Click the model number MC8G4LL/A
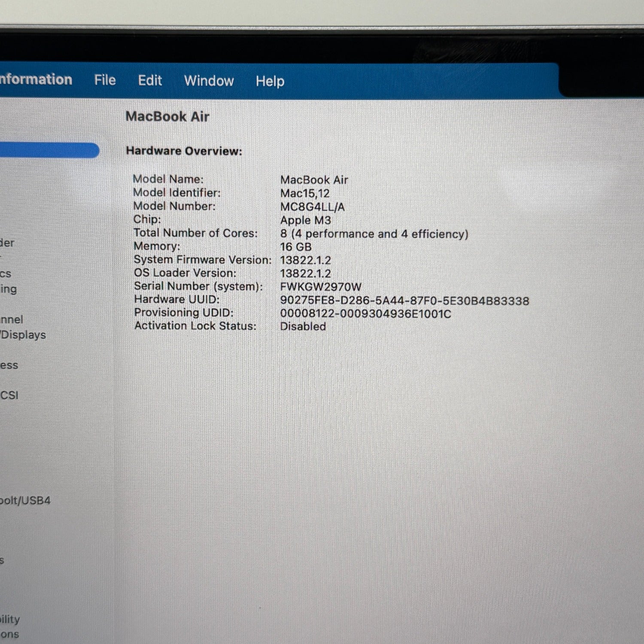The image size is (644, 644). pyautogui.click(x=312, y=207)
